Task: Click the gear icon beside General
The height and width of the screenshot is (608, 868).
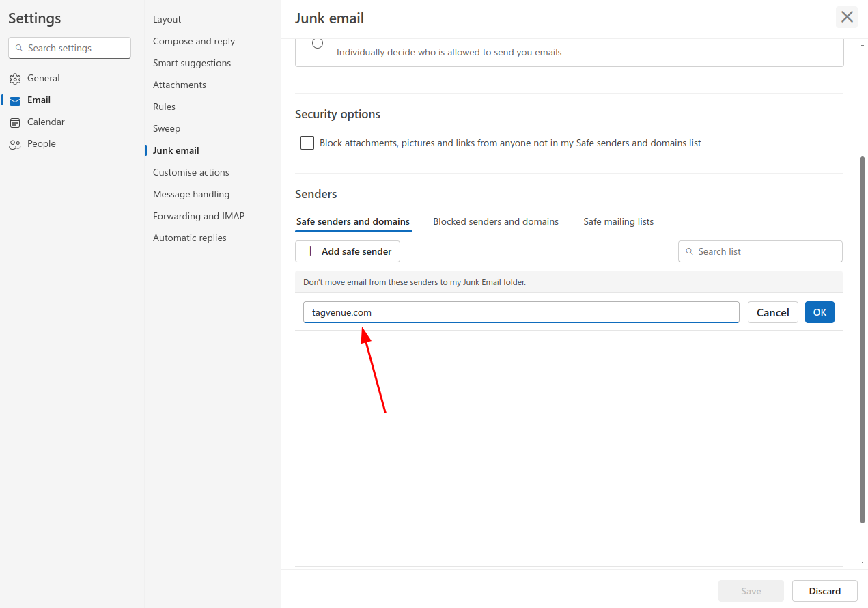Action: 15,79
